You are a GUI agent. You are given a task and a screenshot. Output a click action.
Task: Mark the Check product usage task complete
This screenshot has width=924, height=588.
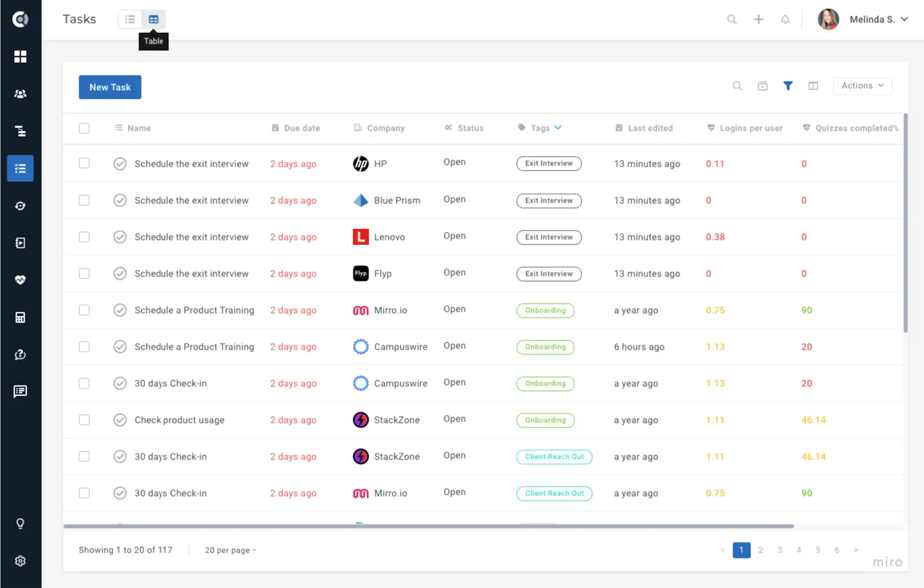point(120,420)
